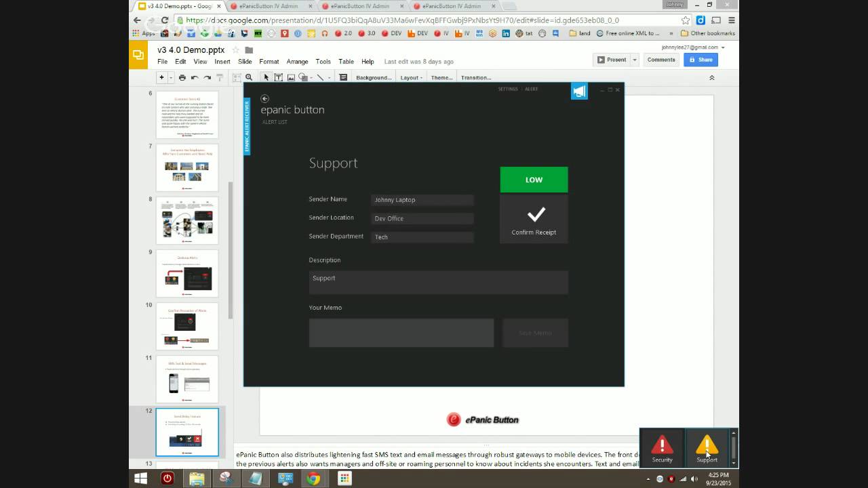
Task: Click the Shape tool icon
Action: [x=302, y=77]
